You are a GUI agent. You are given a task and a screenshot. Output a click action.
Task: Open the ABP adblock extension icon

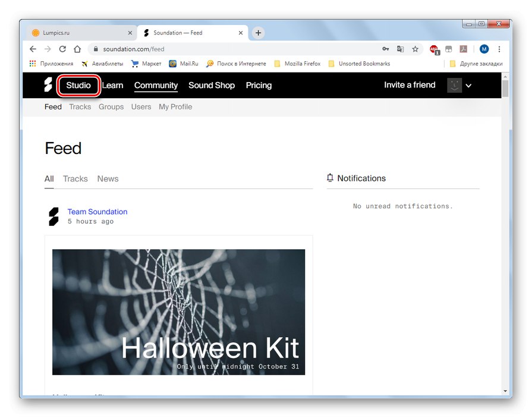pos(434,49)
